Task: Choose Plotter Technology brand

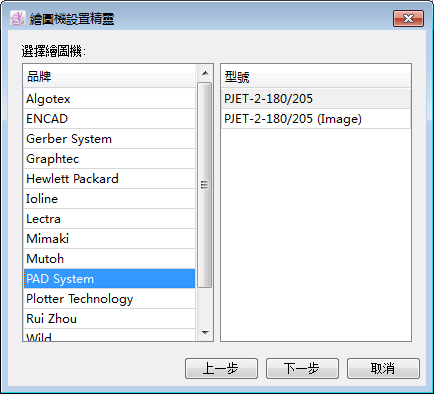Action: (109, 299)
